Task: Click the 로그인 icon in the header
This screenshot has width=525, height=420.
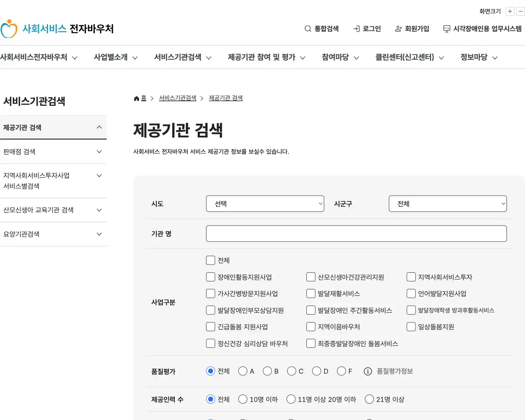Action: (355, 29)
